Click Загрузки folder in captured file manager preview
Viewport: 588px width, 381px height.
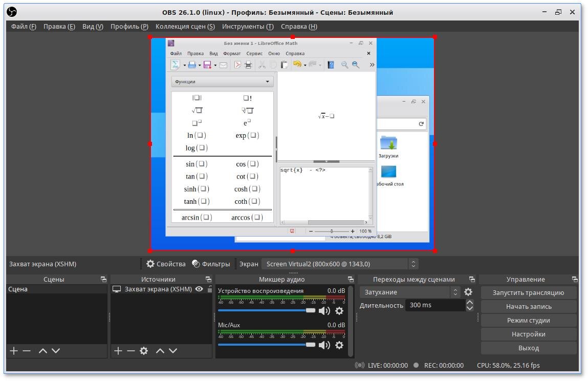(388, 147)
